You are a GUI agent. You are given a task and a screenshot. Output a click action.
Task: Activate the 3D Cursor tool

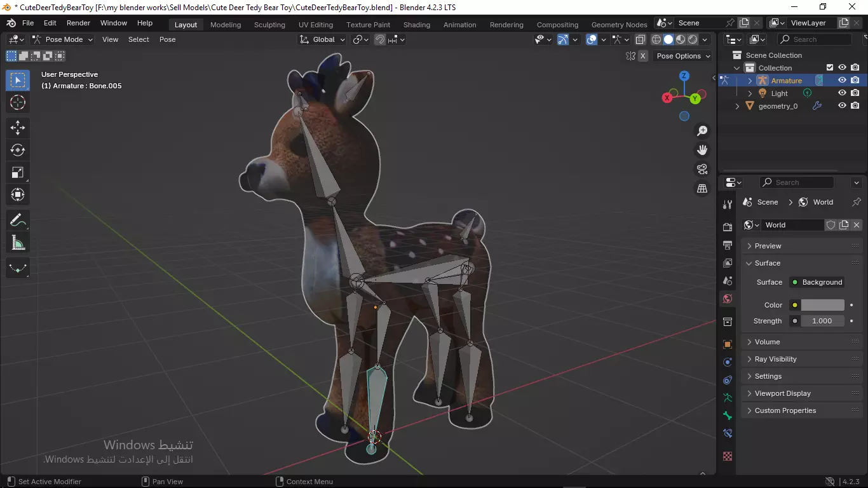click(x=18, y=102)
